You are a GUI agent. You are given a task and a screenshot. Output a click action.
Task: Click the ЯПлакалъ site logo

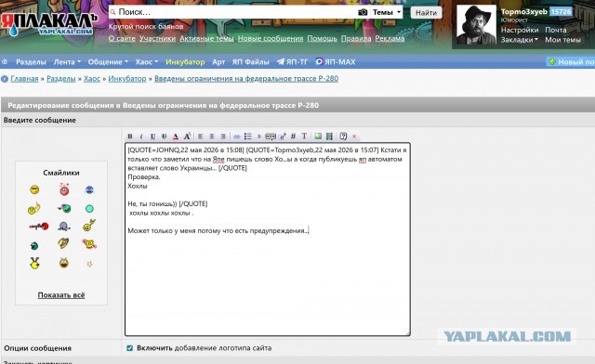tap(49, 23)
